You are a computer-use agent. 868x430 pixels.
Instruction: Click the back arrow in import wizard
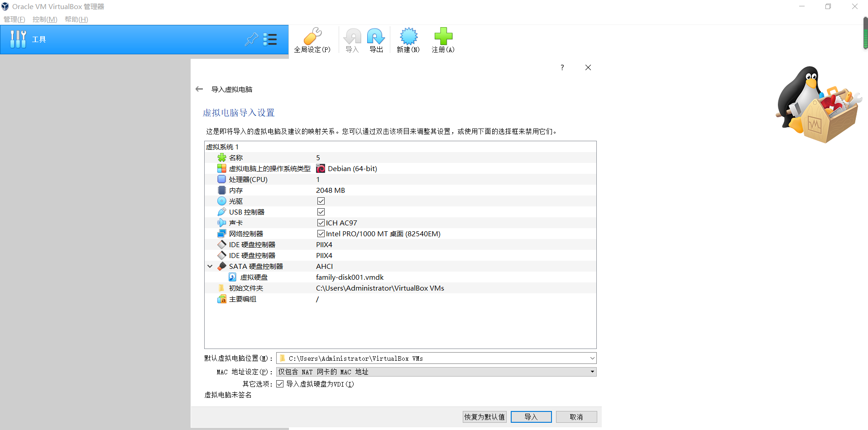199,89
